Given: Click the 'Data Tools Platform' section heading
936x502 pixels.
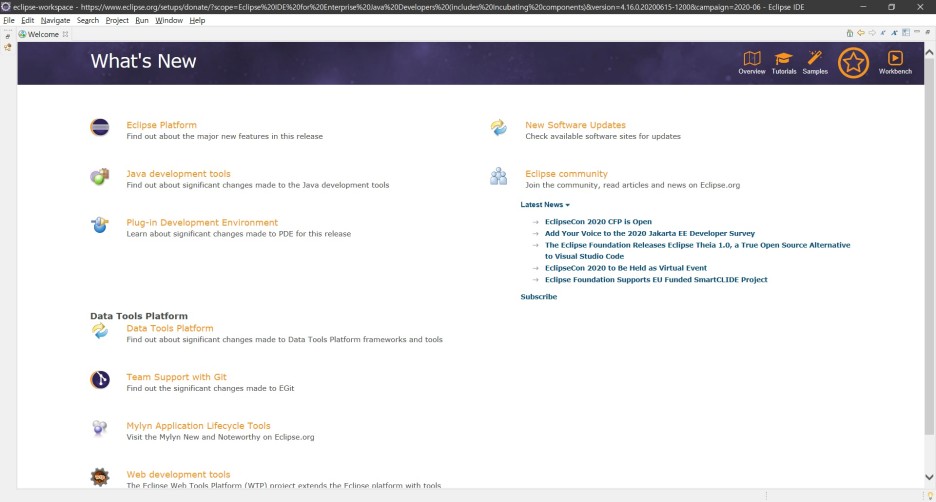Looking at the screenshot, I should pos(139,316).
